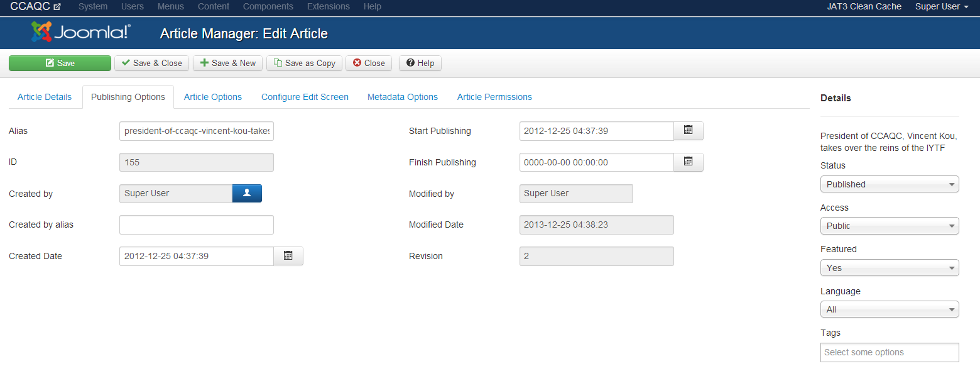Click the Finish Publishing date field
The image size is (980, 366).
tap(597, 162)
